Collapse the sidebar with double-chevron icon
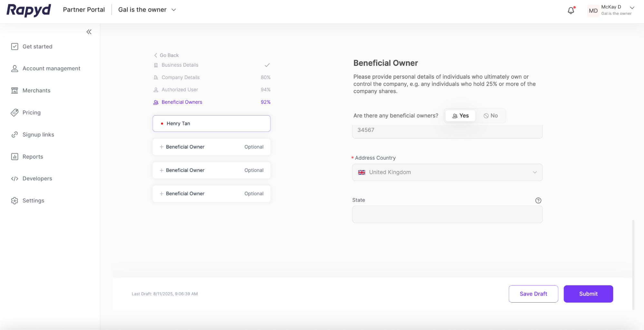644x330 pixels. coord(89,32)
